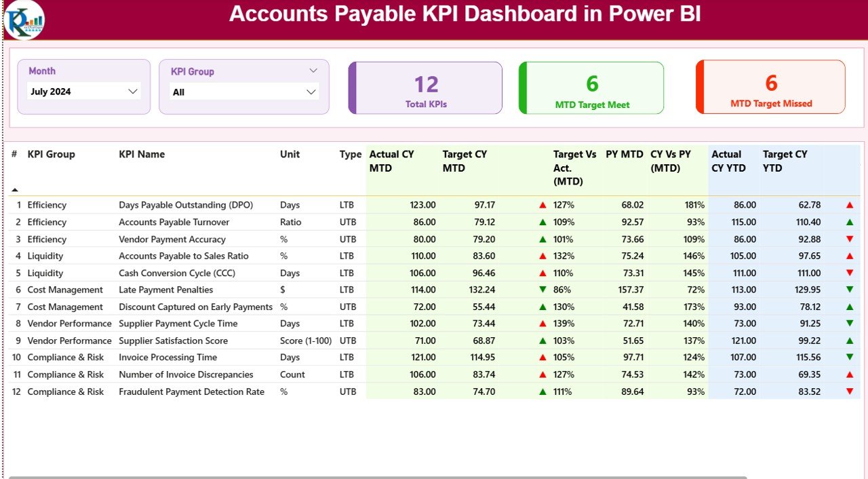Select the 12 Total KPIs card

[x=425, y=88]
